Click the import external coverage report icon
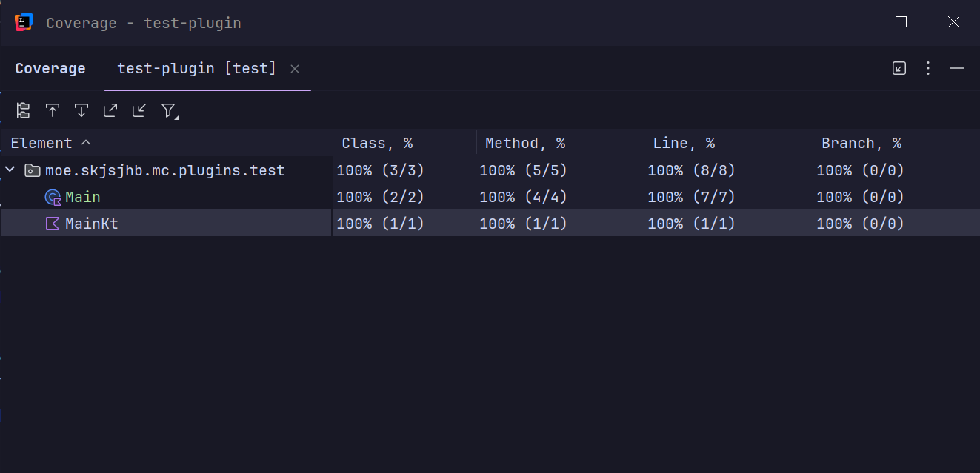The height and width of the screenshot is (473, 980). click(139, 110)
